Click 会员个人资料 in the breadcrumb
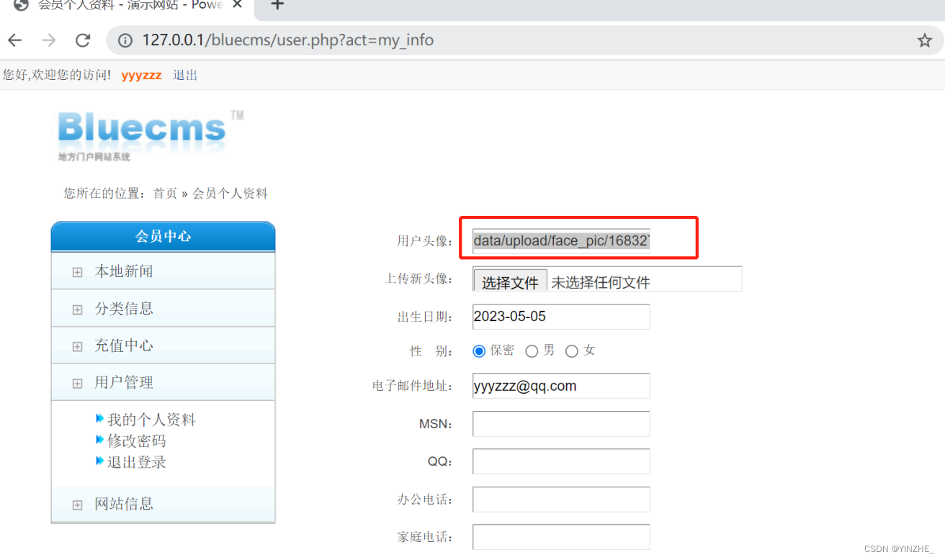 pos(230,194)
